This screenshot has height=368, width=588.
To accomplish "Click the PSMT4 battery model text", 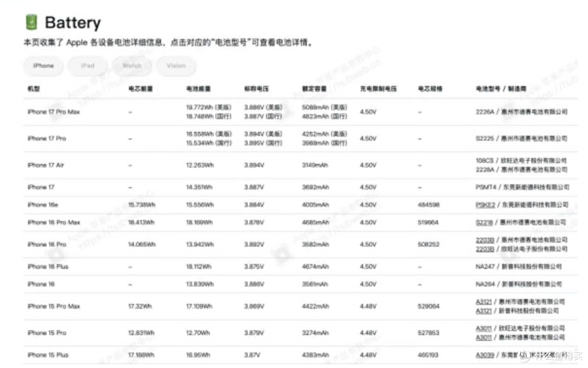I will click(x=486, y=187).
